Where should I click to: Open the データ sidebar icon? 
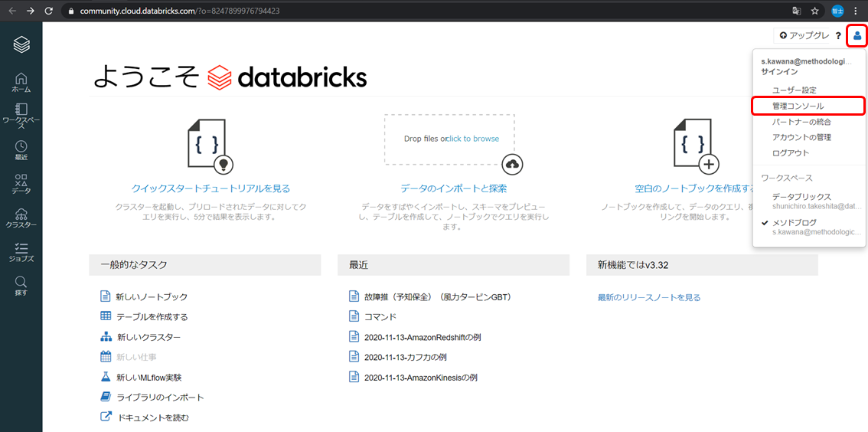click(21, 184)
